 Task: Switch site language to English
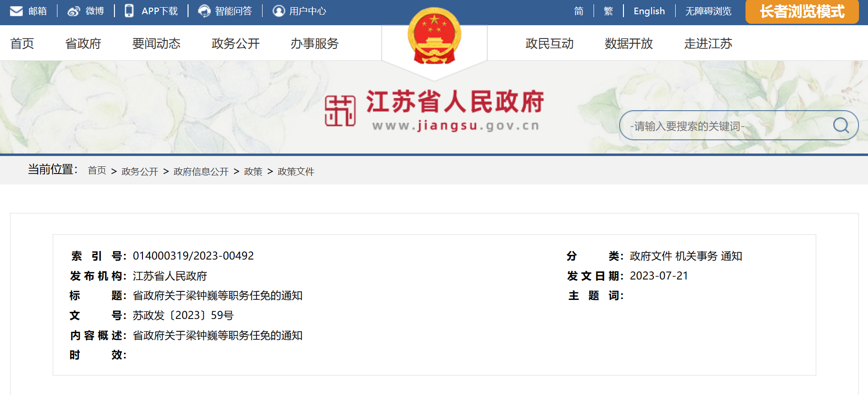coord(649,11)
